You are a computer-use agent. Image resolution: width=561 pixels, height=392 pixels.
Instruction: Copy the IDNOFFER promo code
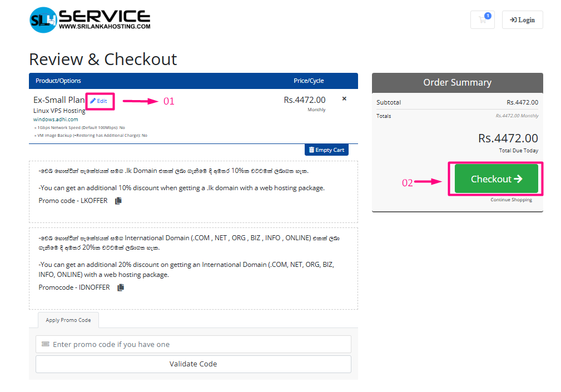[121, 287]
